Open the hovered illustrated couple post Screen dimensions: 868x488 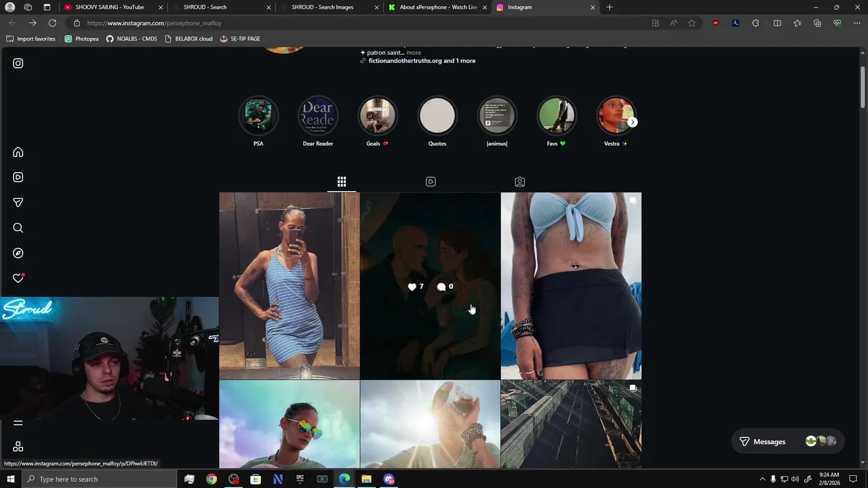pos(430,286)
